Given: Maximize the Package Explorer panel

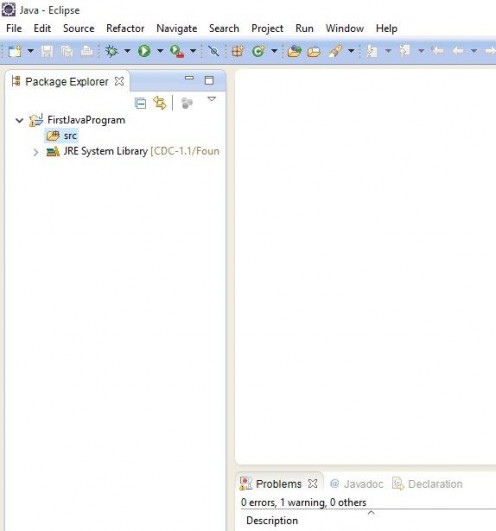Looking at the screenshot, I should (x=209, y=80).
